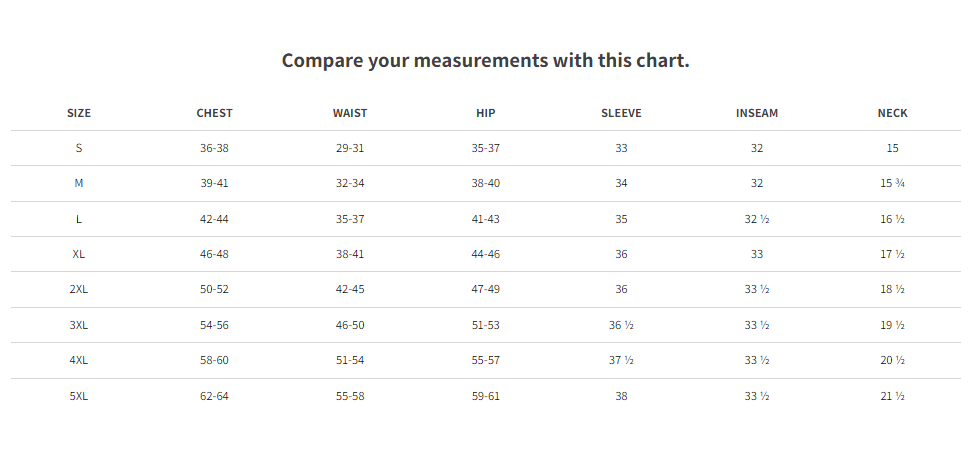This screenshot has height=463, width=972.
Task: Click the WAIST column header
Action: [350, 113]
